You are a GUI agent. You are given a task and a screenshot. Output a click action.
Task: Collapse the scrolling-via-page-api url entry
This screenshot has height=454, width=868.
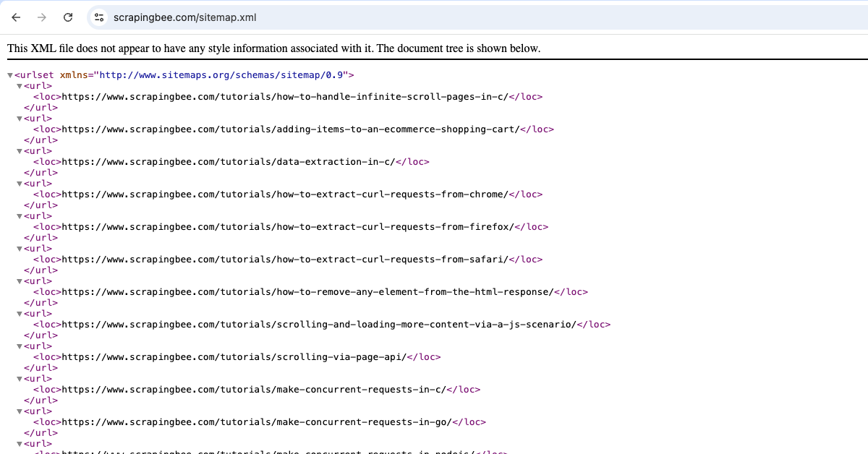[x=20, y=346]
